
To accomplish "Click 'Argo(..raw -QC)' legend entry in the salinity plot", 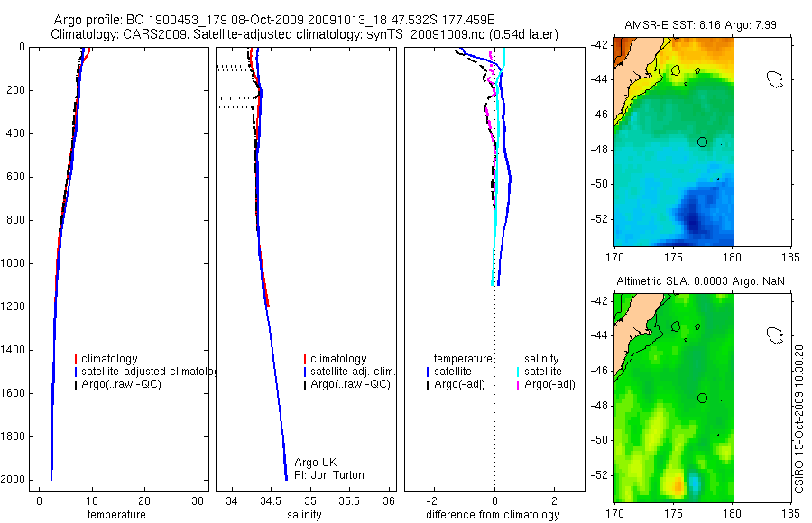I will (350, 384).
